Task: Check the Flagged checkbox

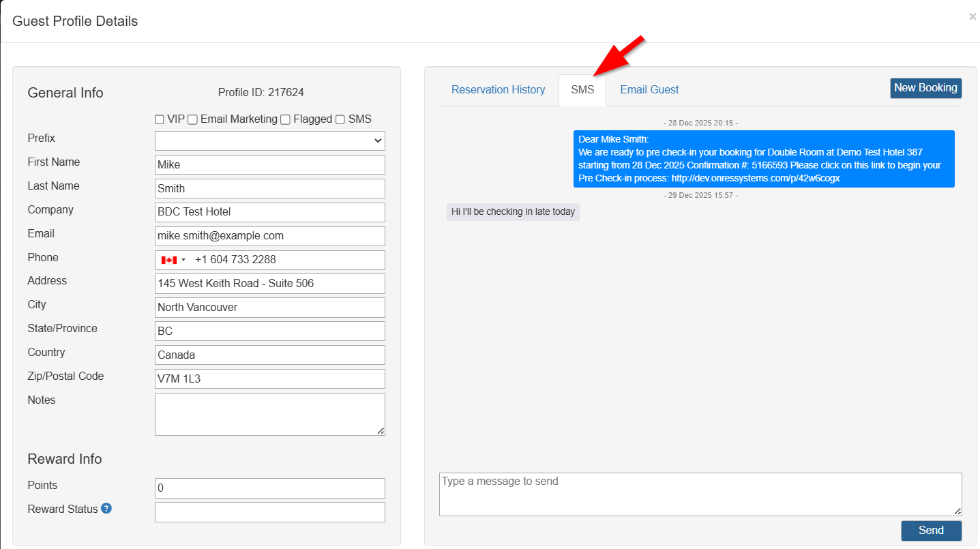Action: point(286,119)
